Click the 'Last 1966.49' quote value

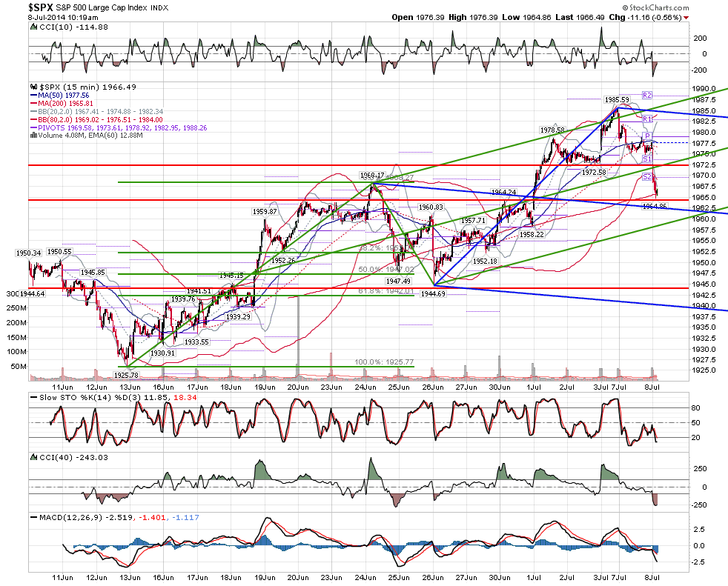click(580, 17)
